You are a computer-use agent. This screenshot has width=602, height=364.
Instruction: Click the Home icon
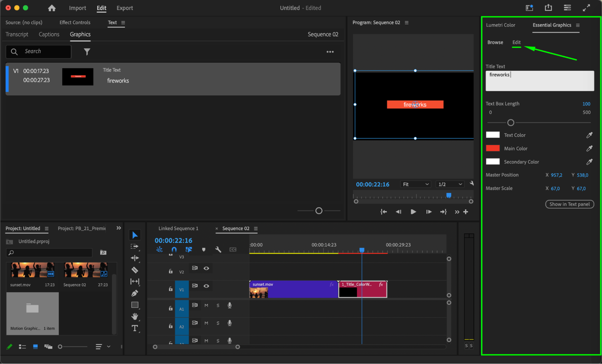pyautogui.click(x=52, y=8)
